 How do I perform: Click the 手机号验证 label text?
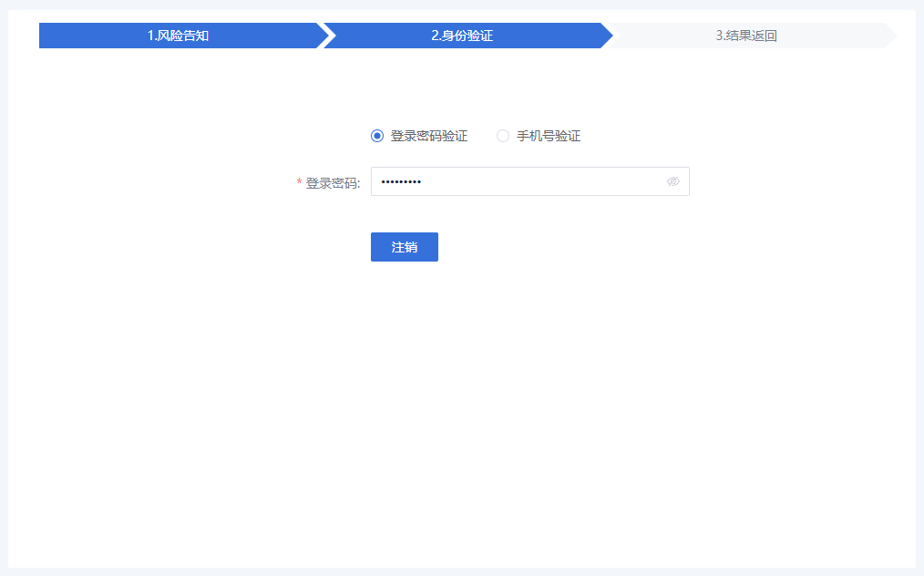tap(549, 136)
